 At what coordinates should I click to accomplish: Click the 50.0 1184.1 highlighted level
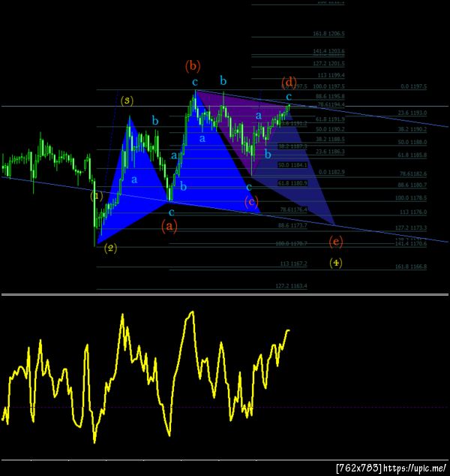tap(292, 165)
